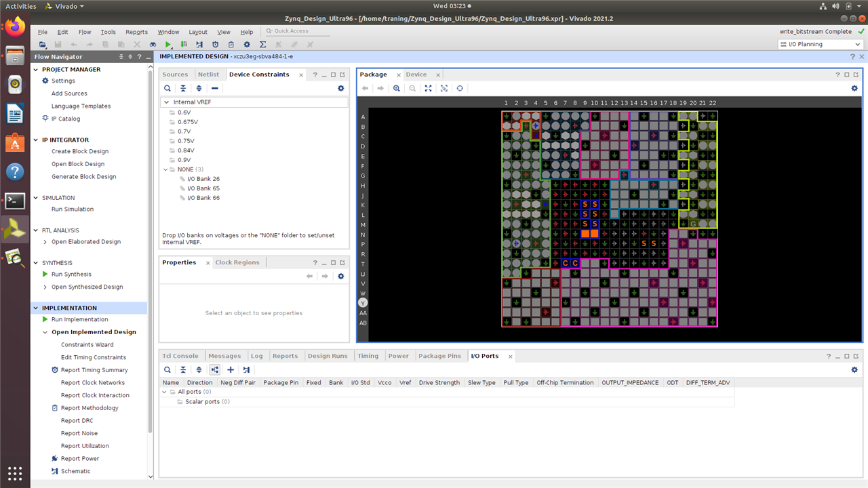868x488 pixels.
Task: Select I/O Bank 65 in the tree
Action: (203, 188)
